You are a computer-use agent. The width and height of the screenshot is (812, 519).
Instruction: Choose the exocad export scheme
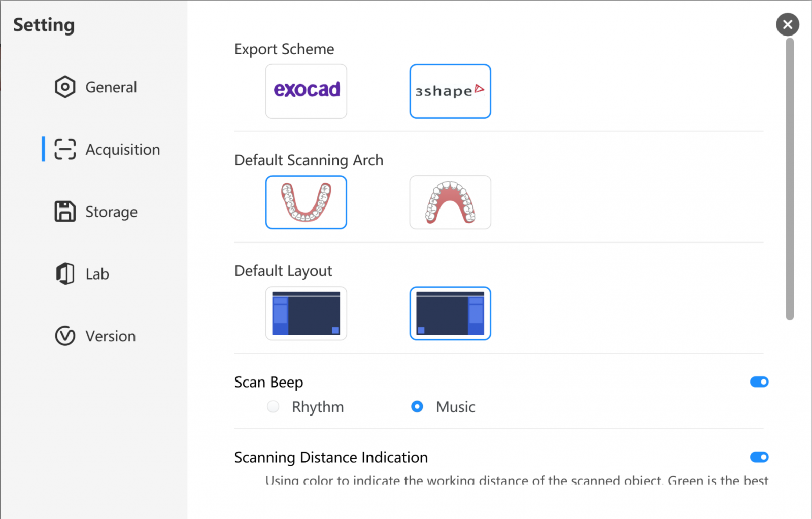tap(306, 91)
